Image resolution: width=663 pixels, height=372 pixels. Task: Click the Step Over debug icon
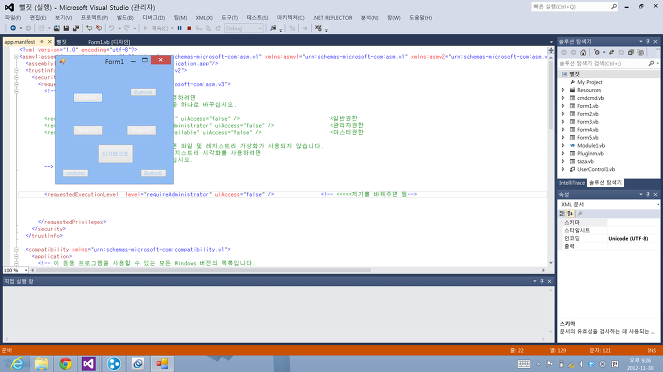[208, 28]
